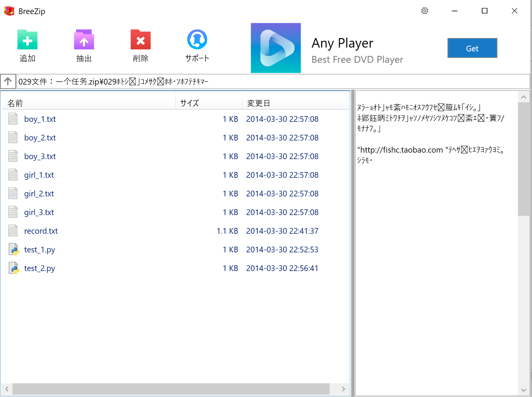The width and height of the screenshot is (532, 397).
Task: Select the test_1.py Python file icon
Action: pos(14,249)
